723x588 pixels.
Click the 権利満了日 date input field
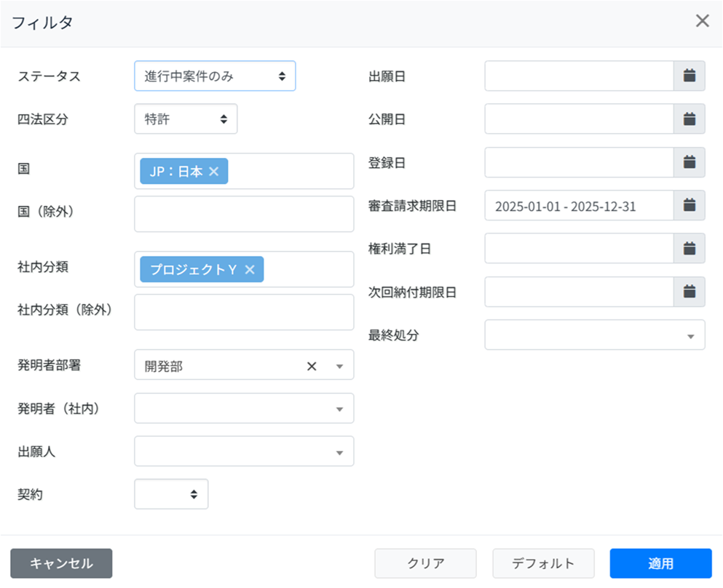point(579,248)
